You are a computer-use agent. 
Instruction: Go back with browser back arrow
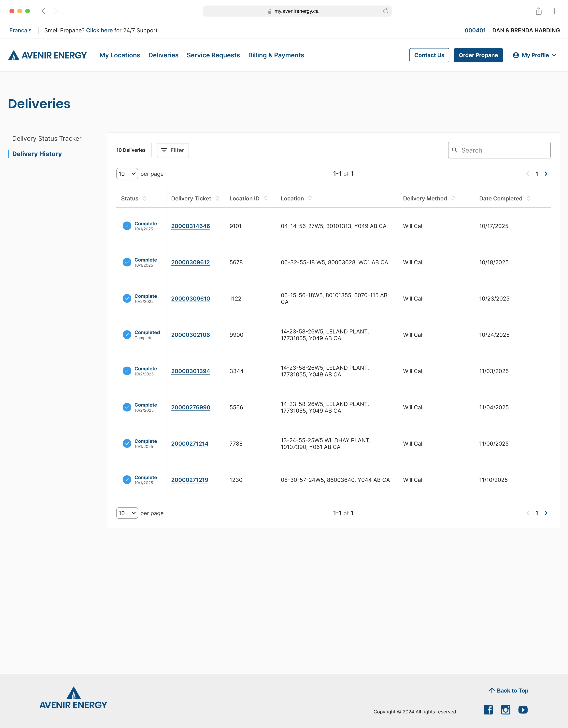tap(43, 11)
